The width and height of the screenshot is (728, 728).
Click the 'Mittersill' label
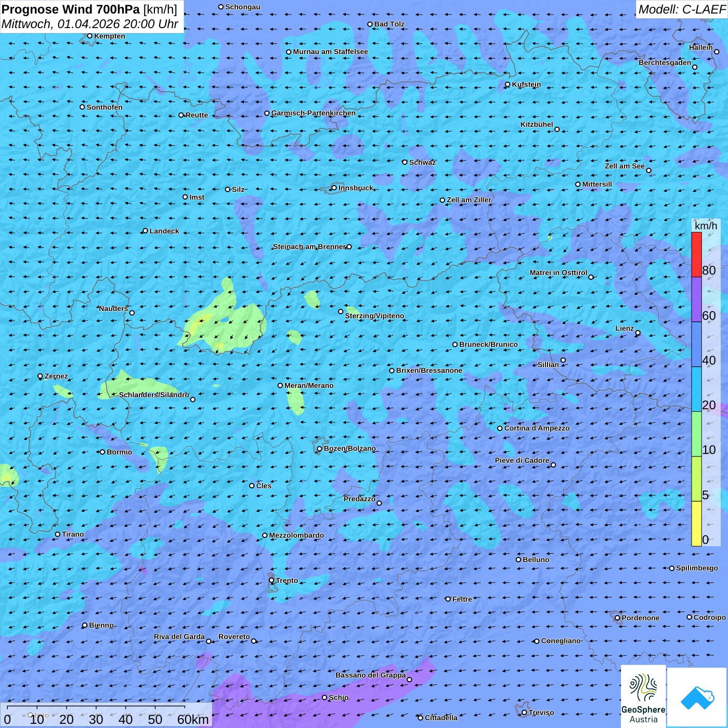[x=597, y=184]
